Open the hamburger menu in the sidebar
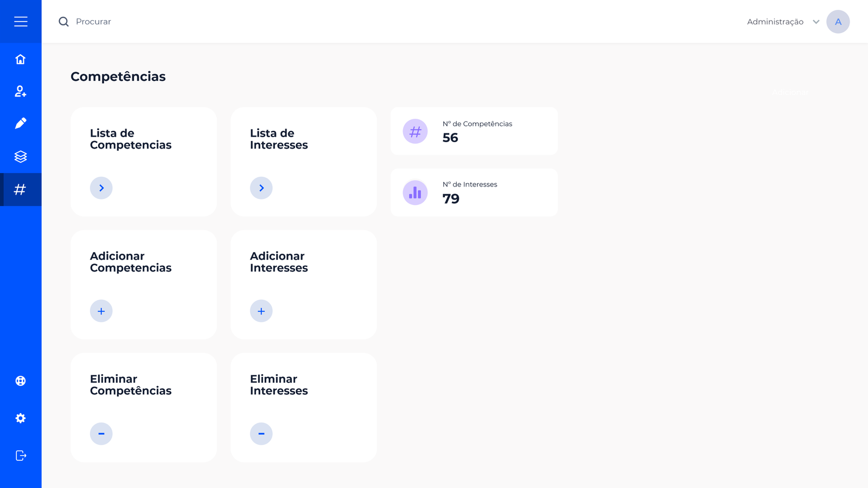The image size is (868, 488). [21, 22]
